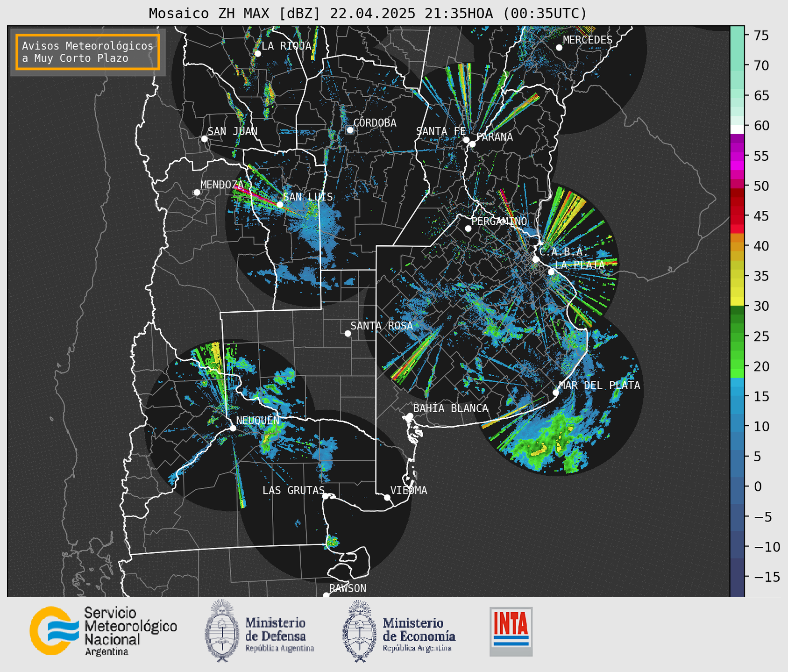Click the 75 value on the colorbar scale

pos(761,36)
